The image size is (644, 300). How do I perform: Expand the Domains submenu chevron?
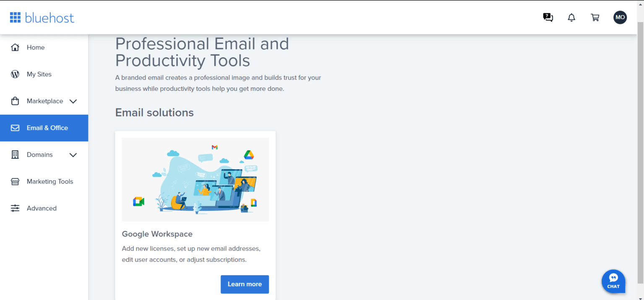point(73,155)
